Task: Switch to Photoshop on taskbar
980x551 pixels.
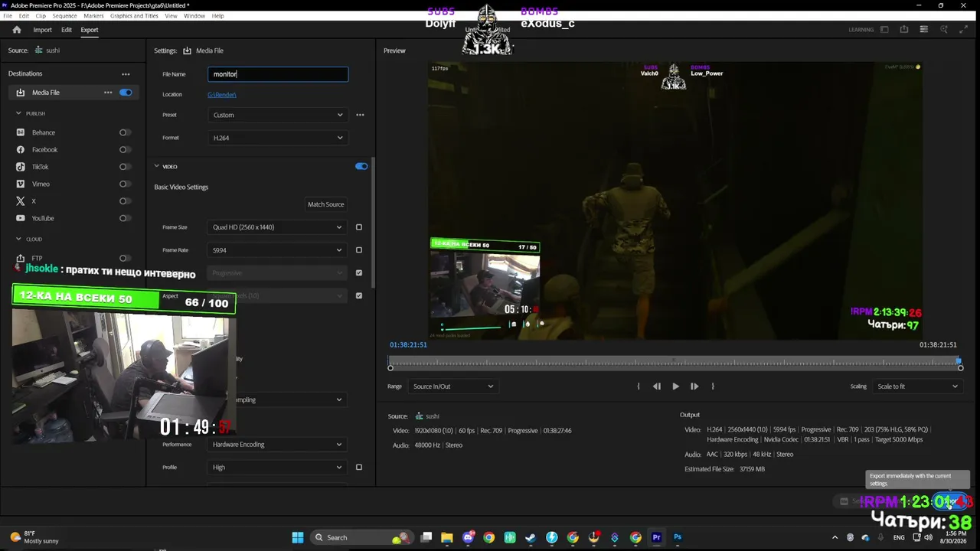Action: tap(678, 537)
